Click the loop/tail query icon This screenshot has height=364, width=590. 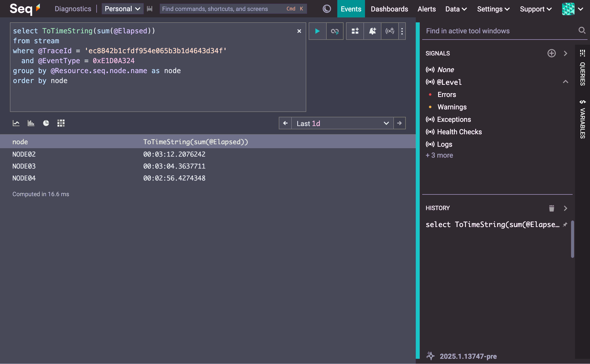point(335,31)
